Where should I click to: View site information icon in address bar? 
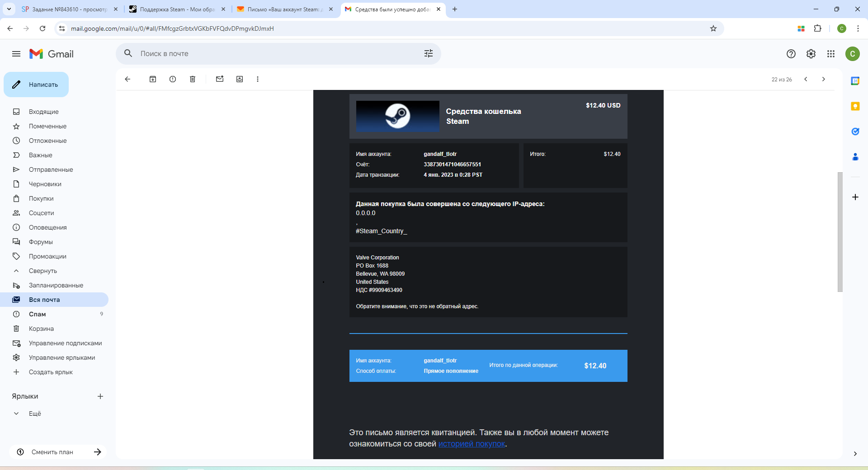tap(62, 28)
